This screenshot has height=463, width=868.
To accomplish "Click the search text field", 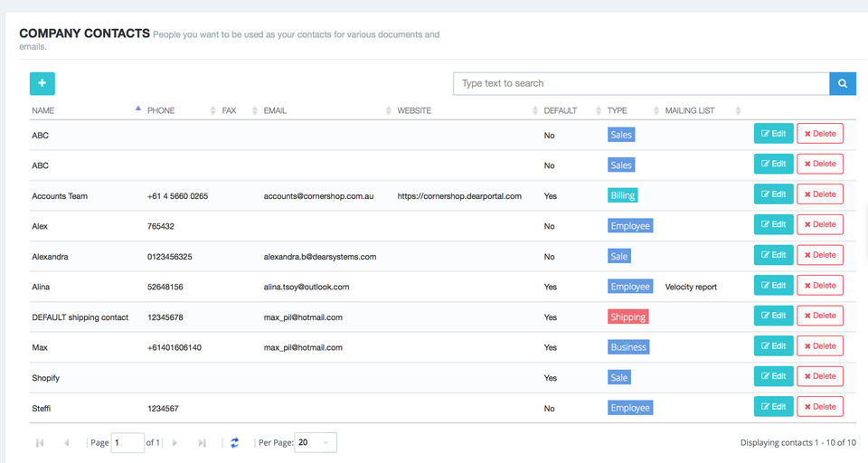I will (x=640, y=83).
